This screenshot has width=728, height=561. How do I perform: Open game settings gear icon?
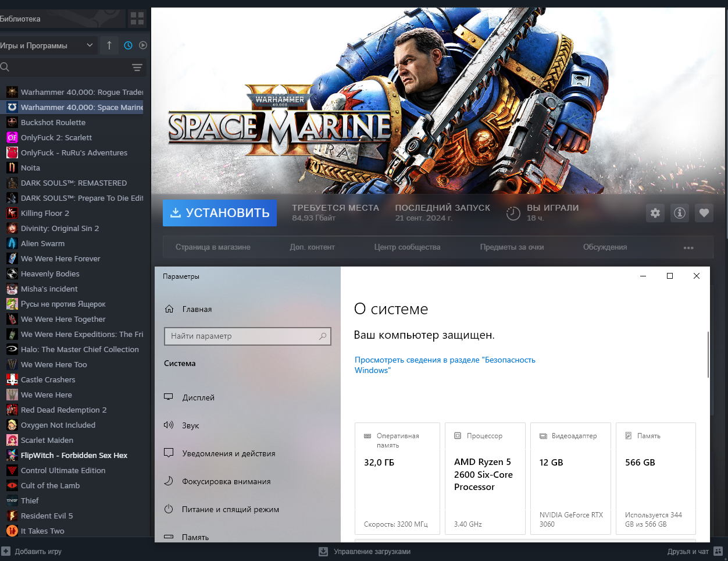point(655,213)
